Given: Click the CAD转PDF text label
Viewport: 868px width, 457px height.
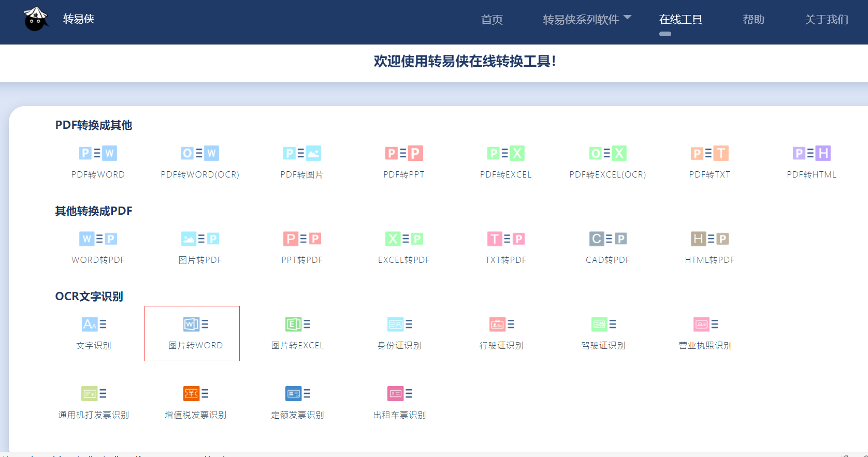Looking at the screenshot, I should (608, 260).
